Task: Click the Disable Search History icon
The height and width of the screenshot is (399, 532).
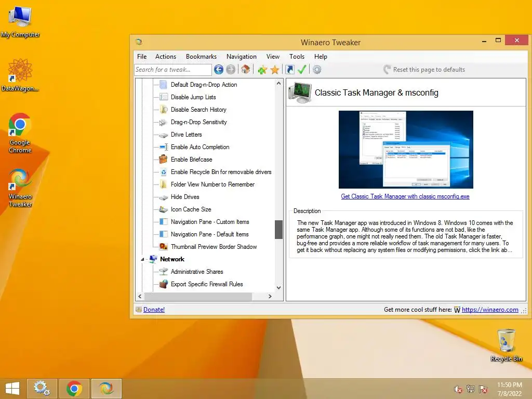Action: click(x=163, y=110)
